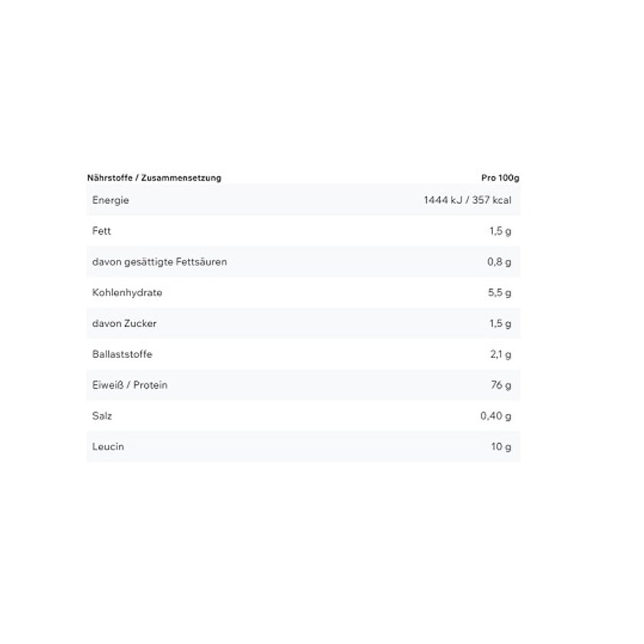Select the davon gesättigte Fettsäuren label

(x=159, y=261)
